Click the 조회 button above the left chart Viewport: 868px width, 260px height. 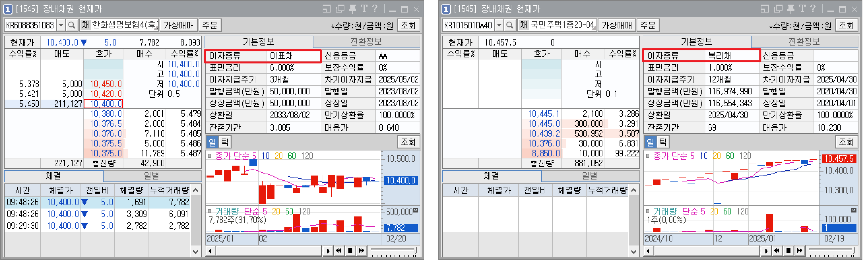point(408,142)
